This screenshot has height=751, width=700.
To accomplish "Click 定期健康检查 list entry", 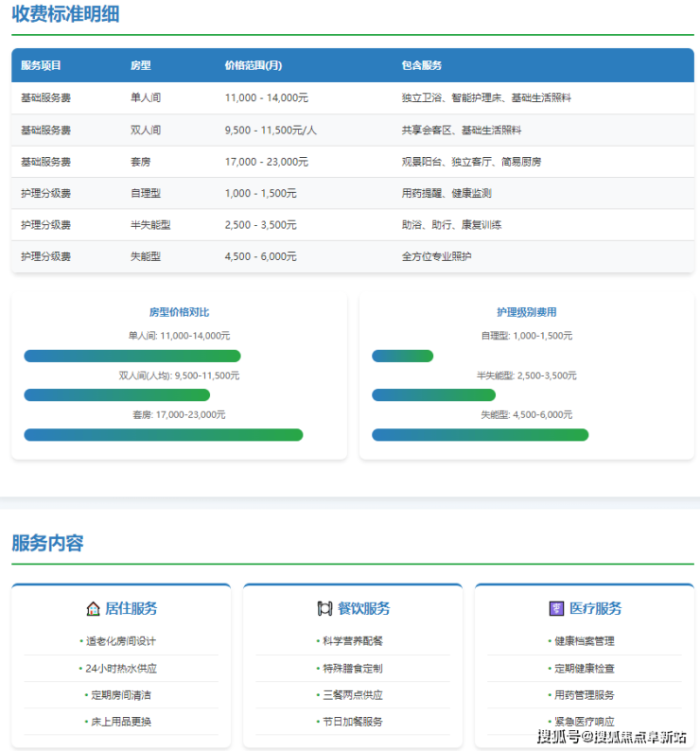I will click(584, 668).
